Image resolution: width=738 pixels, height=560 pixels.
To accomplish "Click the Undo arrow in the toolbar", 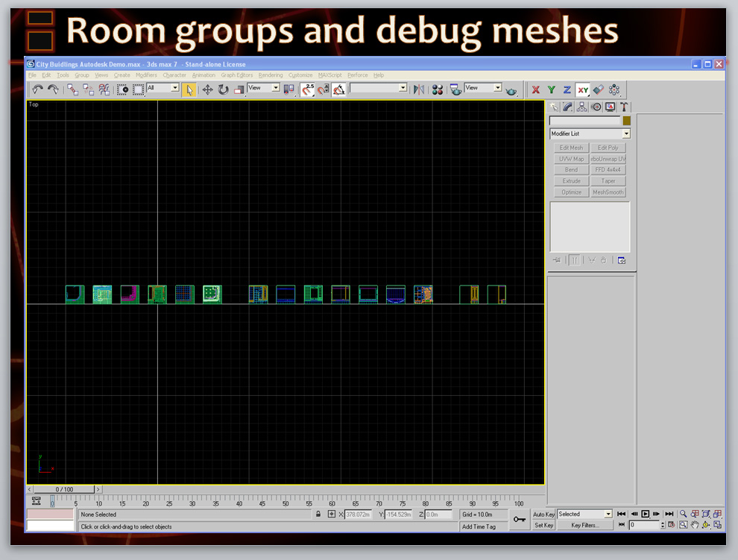I will pos(37,89).
